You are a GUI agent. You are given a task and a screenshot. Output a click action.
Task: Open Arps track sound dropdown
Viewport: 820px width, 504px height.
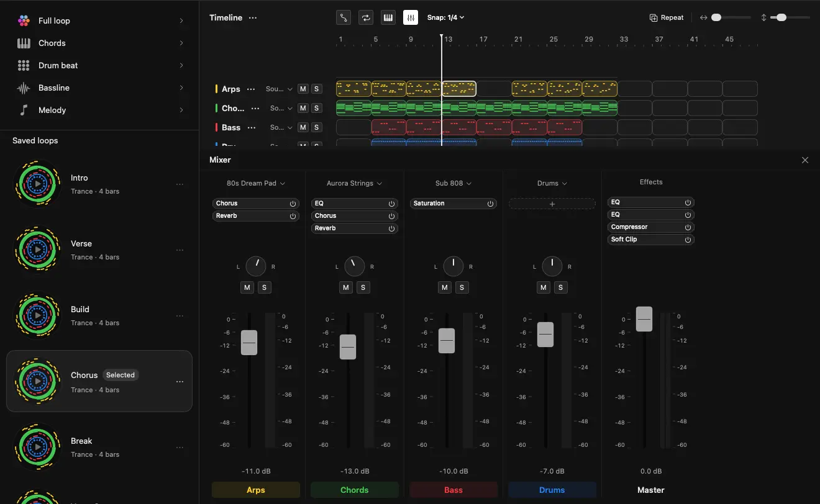tap(279, 89)
